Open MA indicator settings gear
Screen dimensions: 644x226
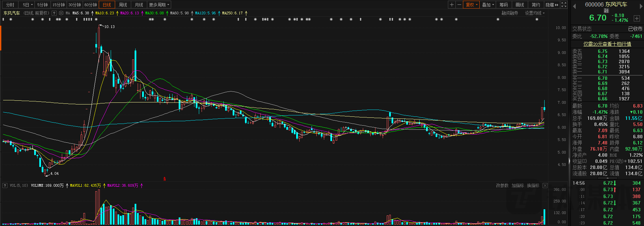coord(61,13)
